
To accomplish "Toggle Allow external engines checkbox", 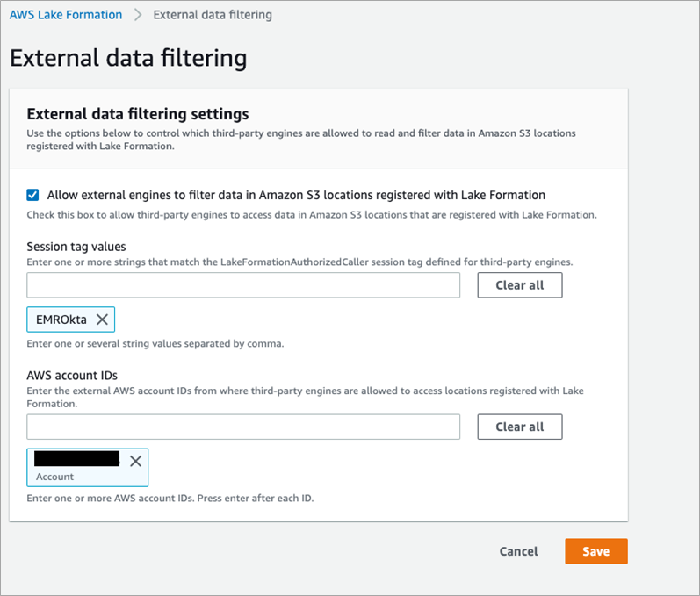I will (x=33, y=195).
